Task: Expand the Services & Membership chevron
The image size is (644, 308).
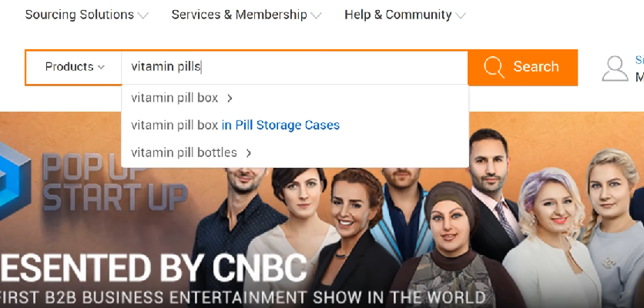Action: (x=316, y=15)
